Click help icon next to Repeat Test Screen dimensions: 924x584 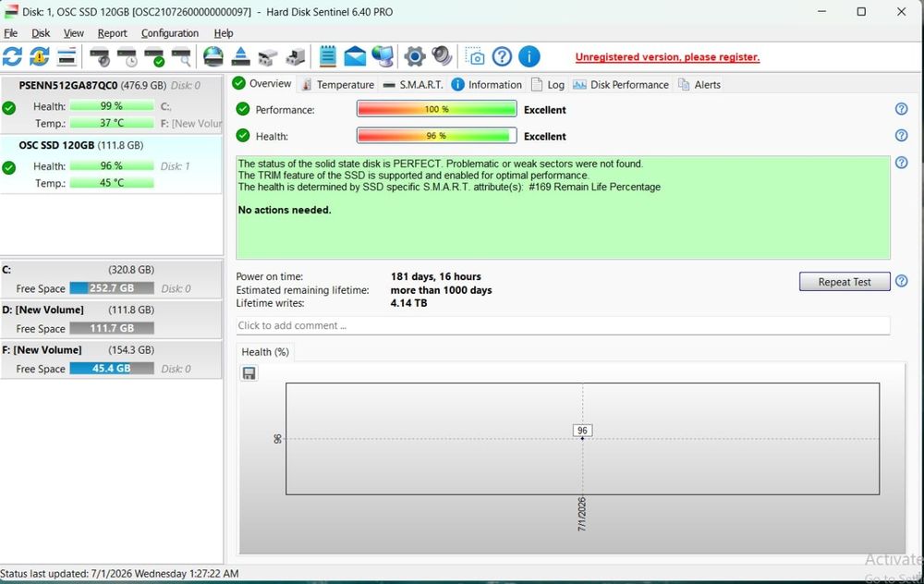click(x=902, y=281)
